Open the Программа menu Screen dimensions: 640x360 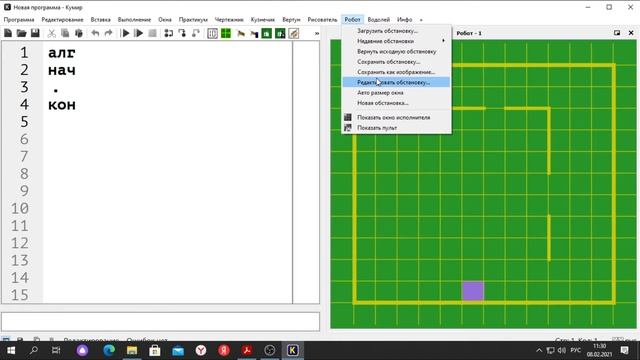tap(19, 20)
